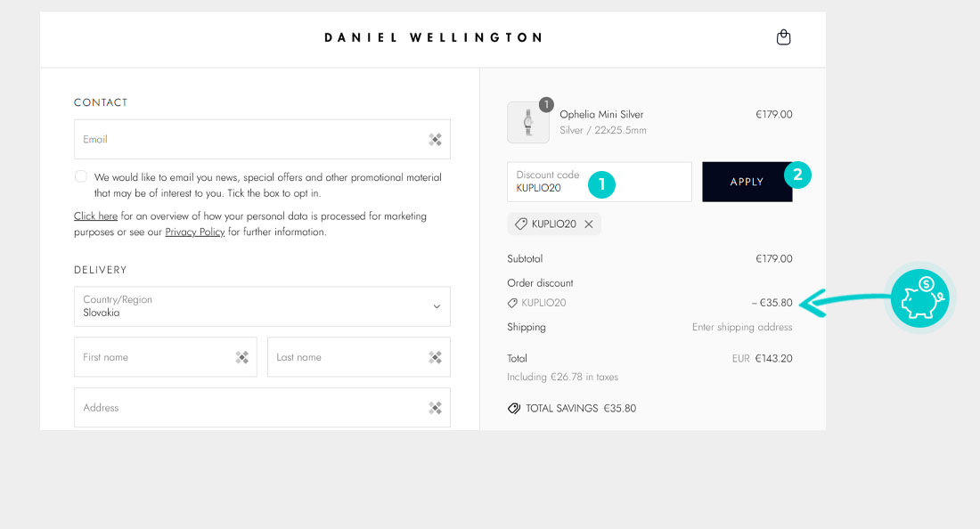This screenshot has width=980, height=529.
Task: Open the Privacy Policy link
Action: (195, 232)
